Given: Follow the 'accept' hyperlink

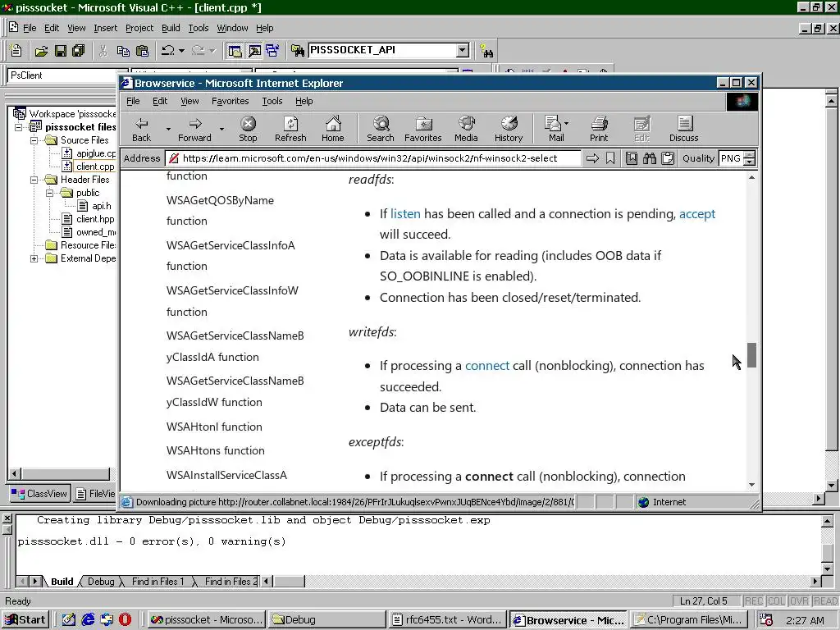Looking at the screenshot, I should [x=697, y=214].
